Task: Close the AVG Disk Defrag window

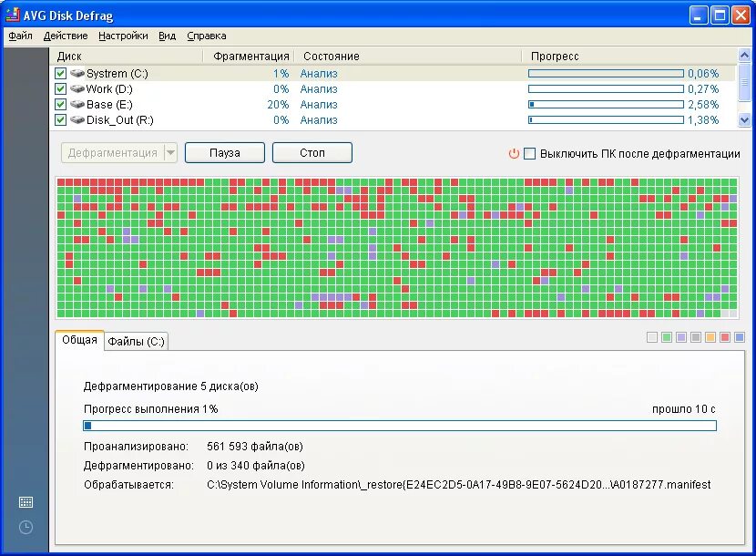Action: [741, 15]
